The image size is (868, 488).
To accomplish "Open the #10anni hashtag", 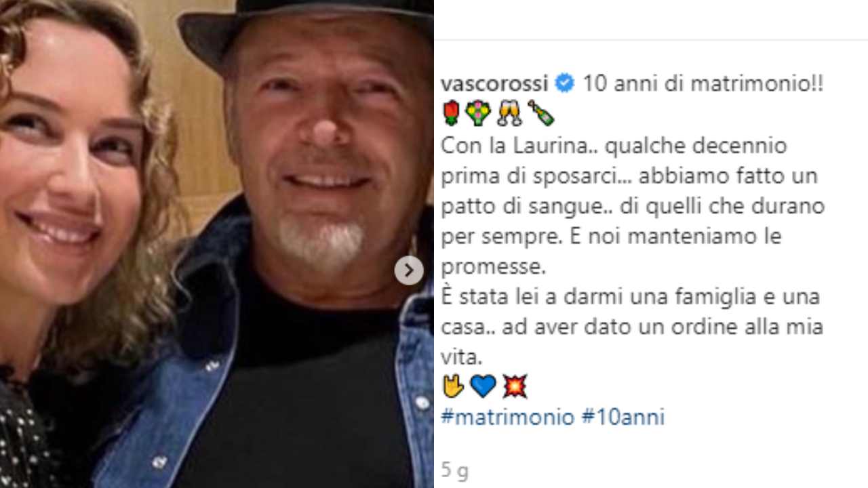I will pos(623,417).
